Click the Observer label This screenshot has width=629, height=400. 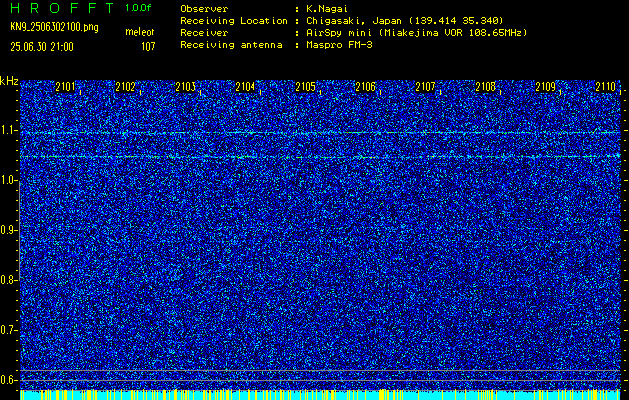click(204, 9)
